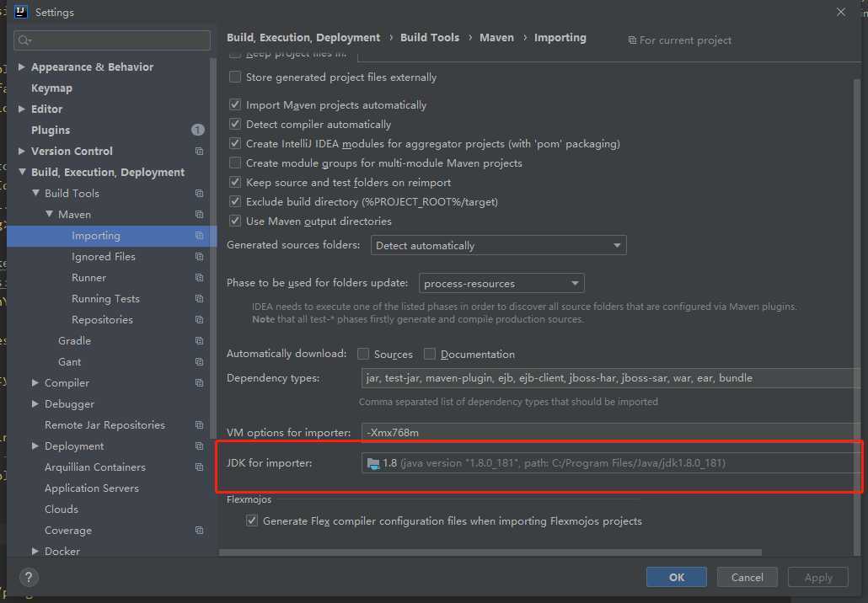
Task: Collapse Build, Execution, Deployment node
Action: pyautogui.click(x=22, y=172)
